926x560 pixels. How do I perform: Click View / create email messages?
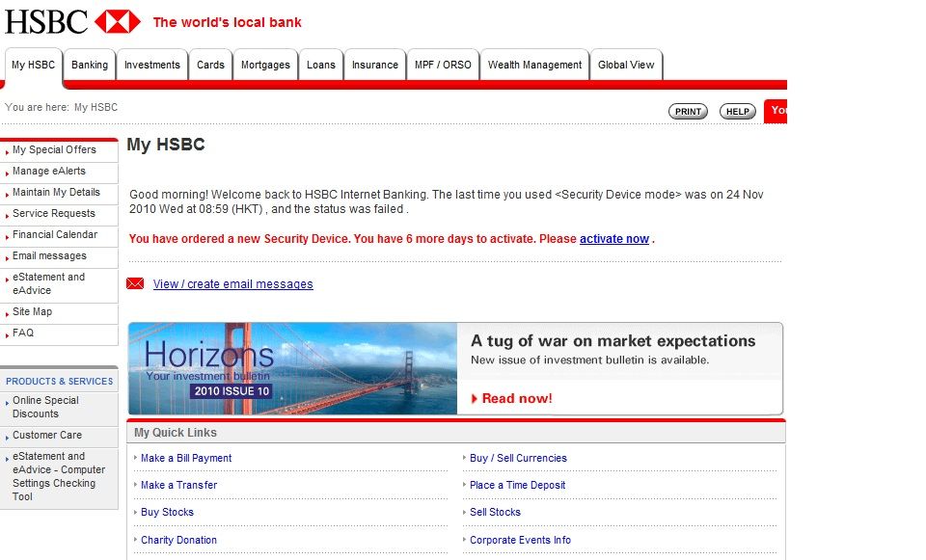(233, 284)
